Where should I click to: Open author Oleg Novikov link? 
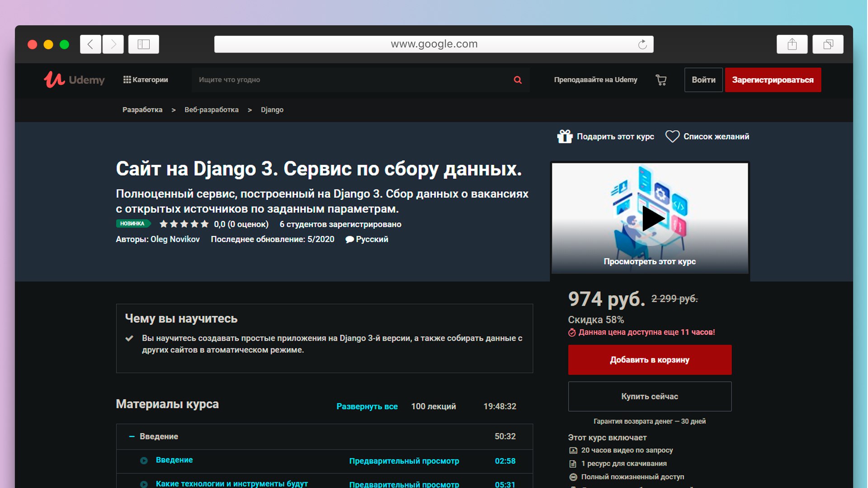175,239
